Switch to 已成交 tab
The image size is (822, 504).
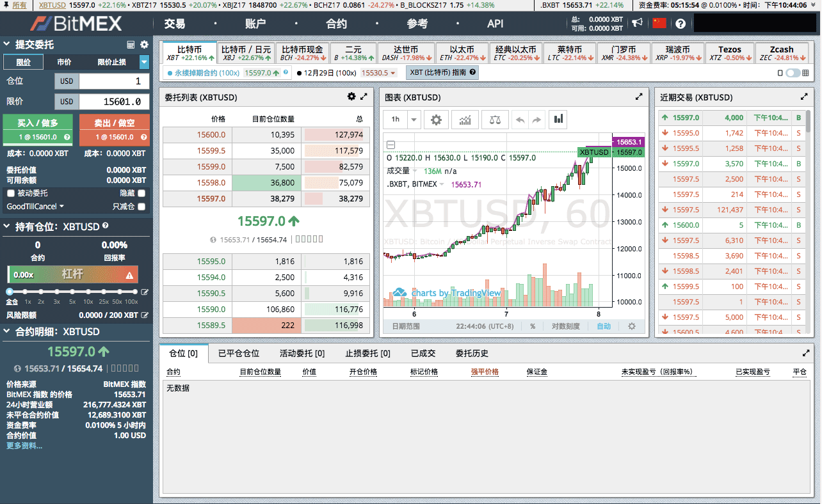pyautogui.click(x=423, y=353)
